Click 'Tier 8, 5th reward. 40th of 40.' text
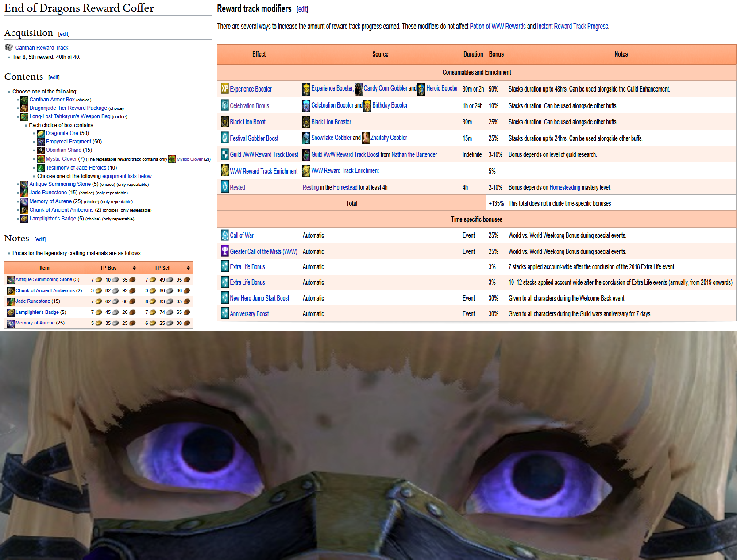737x560 pixels. click(x=46, y=57)
